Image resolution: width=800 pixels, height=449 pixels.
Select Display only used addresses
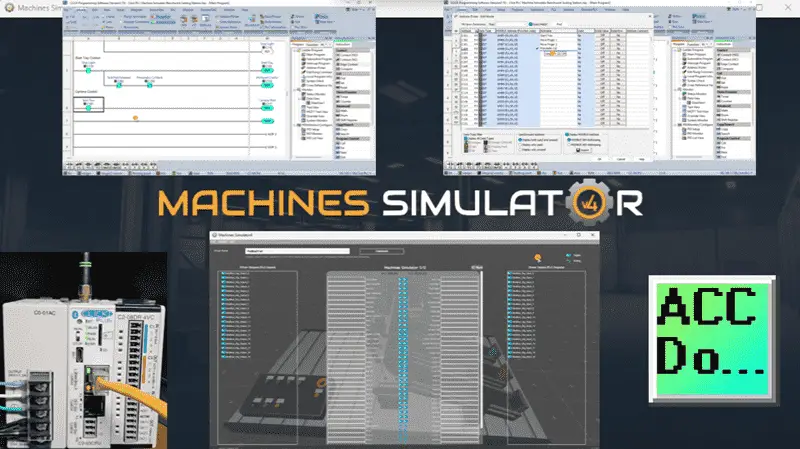pos(533,144)
